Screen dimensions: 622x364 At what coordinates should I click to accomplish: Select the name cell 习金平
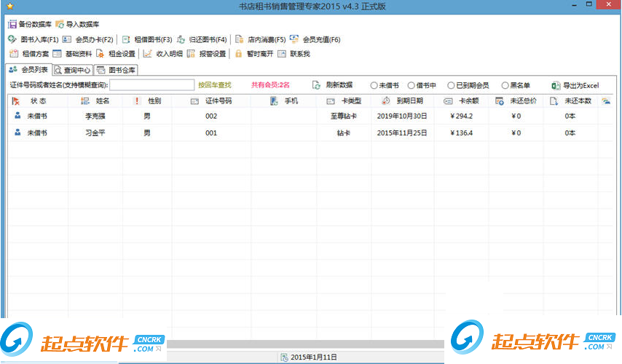coord(95,132)
